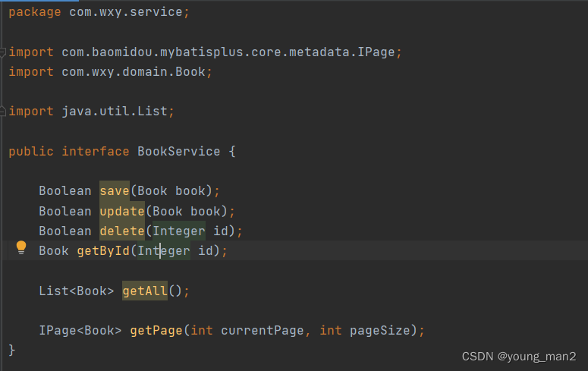This screenshot has height=371, width=588.
Task: Click the 'pageSize' parameter name
Action: tap(380, 331)
